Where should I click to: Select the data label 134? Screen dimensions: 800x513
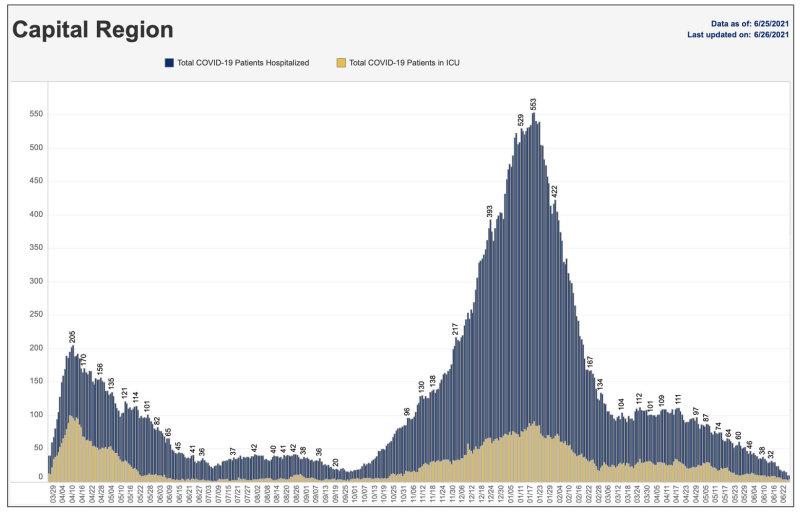(x=601, y=384)
